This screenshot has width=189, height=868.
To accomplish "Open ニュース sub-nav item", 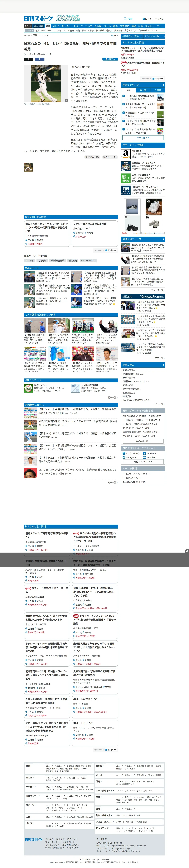I will [x=29, y=30].
